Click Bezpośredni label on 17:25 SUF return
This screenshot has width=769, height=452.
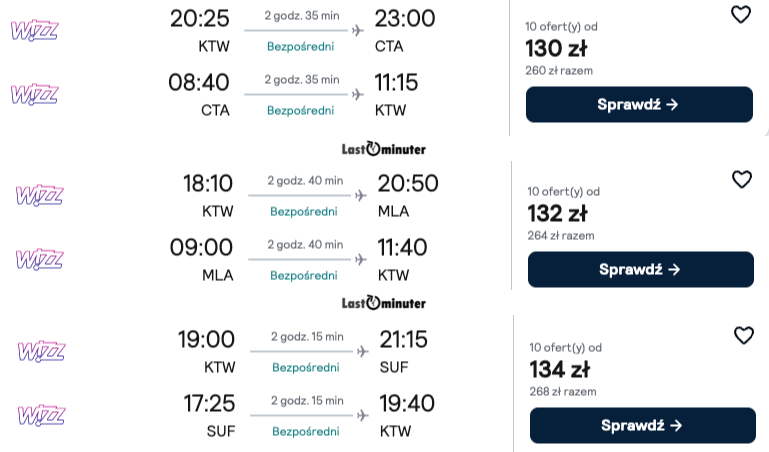point(306,431)
